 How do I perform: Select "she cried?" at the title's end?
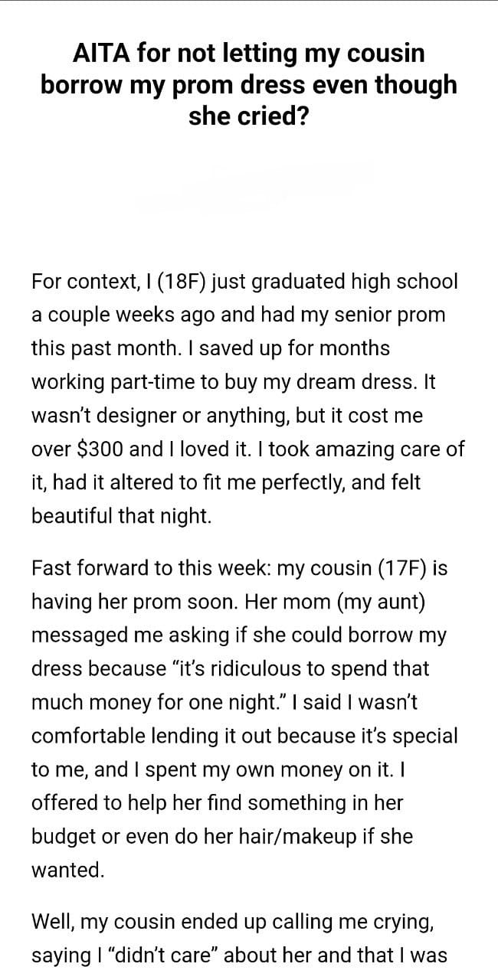[x=249, y=115]
